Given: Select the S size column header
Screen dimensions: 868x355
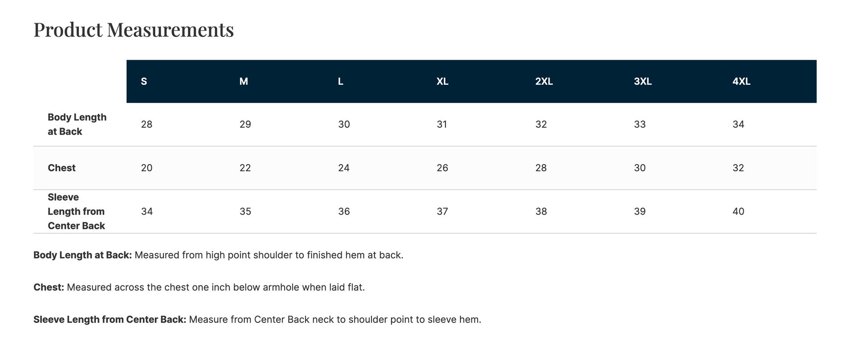Looking at the screenshot, I should click(x=144, y=82).
